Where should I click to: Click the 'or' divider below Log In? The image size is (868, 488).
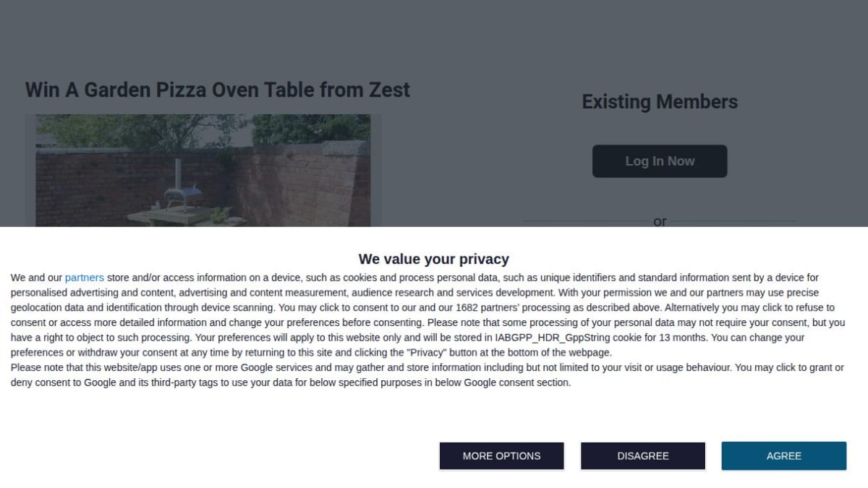click(660, 221)
